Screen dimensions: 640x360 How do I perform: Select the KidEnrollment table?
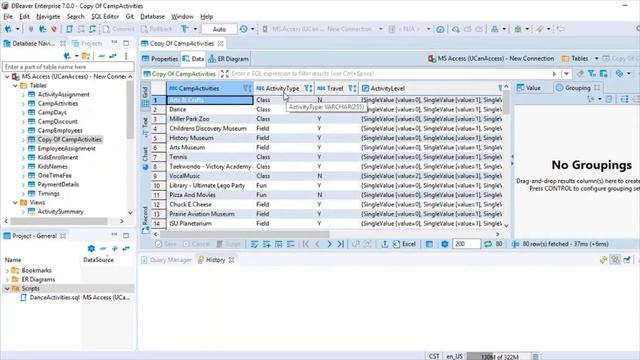58,158
